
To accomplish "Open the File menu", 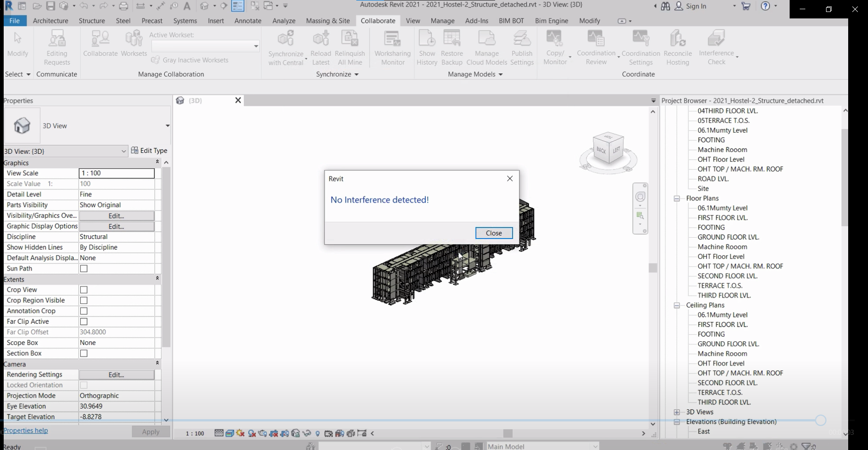I will [15, 21].
